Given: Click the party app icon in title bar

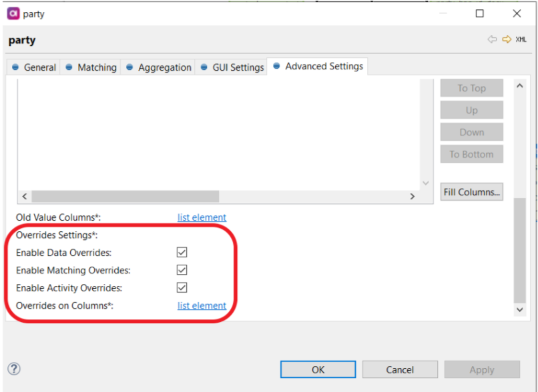Looking at the screenshot, I should point(13,13).
